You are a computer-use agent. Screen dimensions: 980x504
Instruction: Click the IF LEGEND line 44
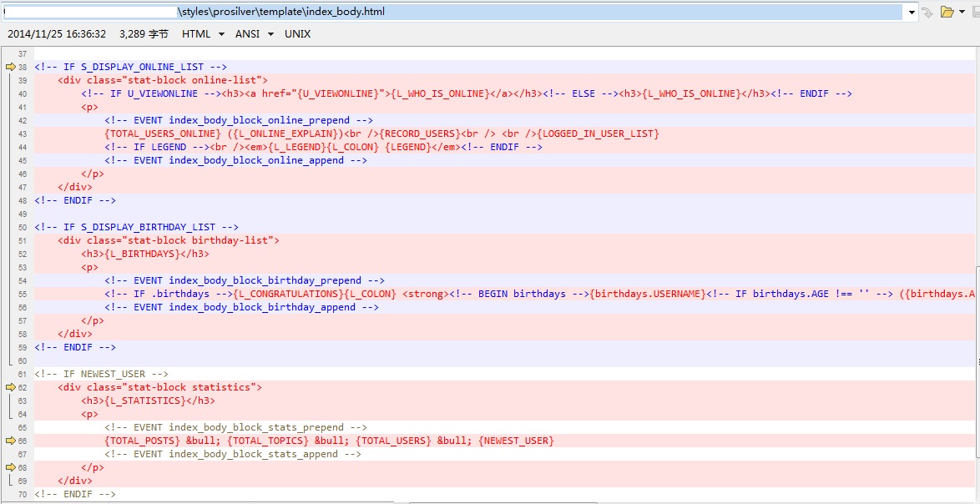(323, 147)
